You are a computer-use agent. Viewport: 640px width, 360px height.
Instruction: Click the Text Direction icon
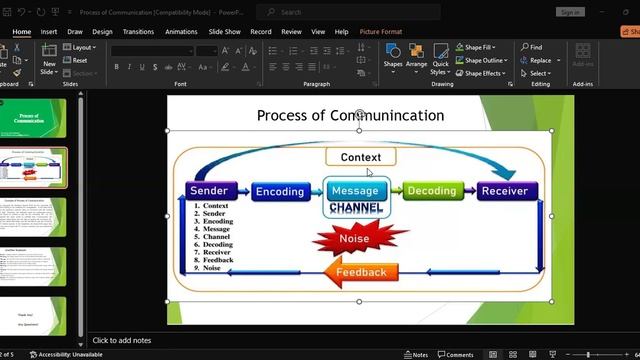pyautogui.click(x=362, y=47)
